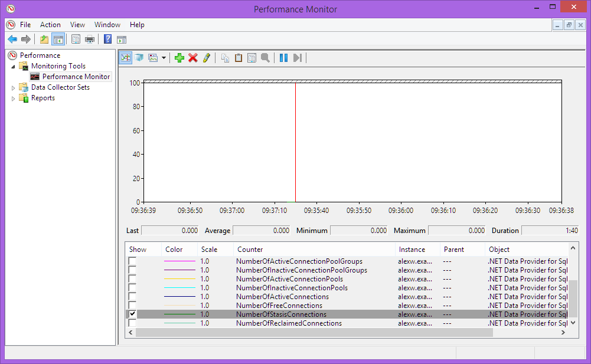Viewport: 591px width, 364px height.
Task: Enable NumberOfActiveConnectionPoolGroups display checkbox
Action: tap(132, 261)
